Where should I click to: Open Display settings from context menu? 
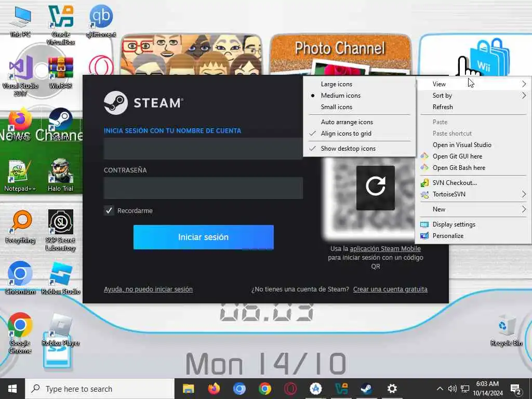point(473,224)
